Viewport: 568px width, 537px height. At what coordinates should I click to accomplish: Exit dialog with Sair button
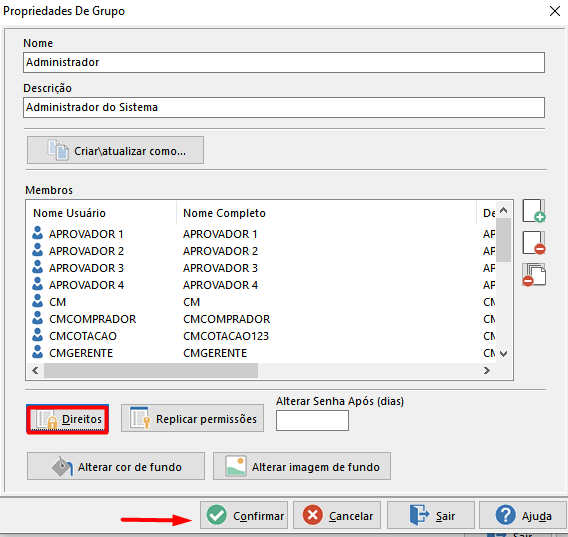tap(431, 515)
